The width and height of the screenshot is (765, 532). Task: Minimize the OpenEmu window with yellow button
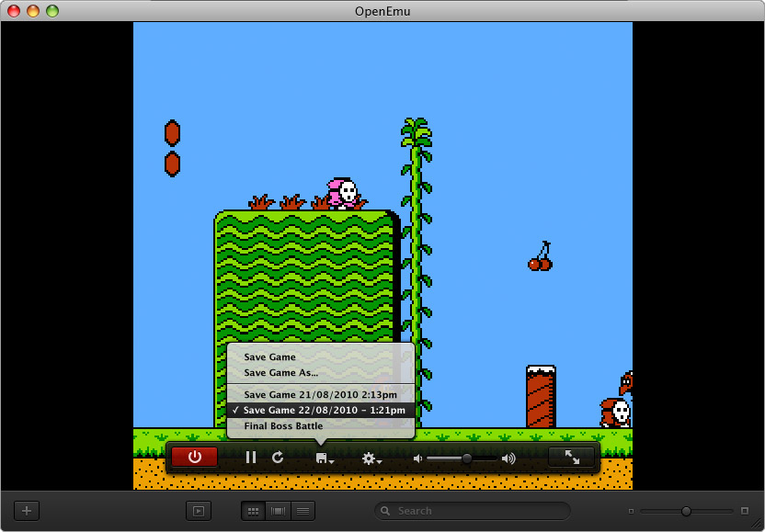(x=33, y=11)
